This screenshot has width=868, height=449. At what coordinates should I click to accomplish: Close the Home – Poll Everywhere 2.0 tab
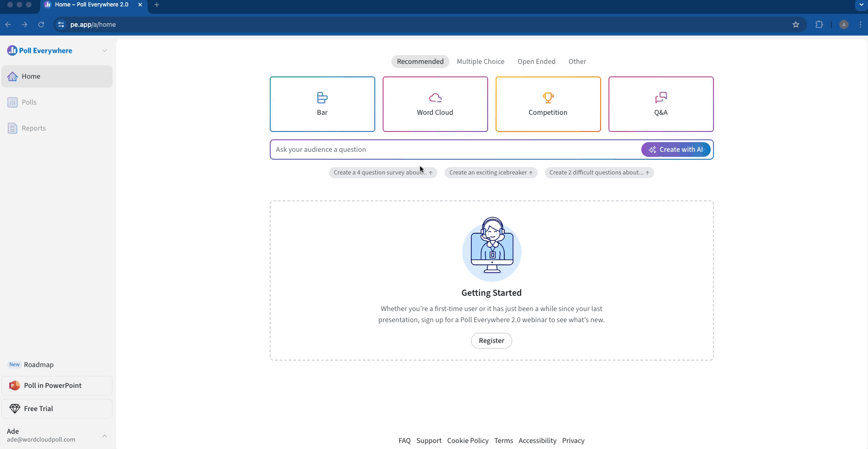tap(140, 5)
